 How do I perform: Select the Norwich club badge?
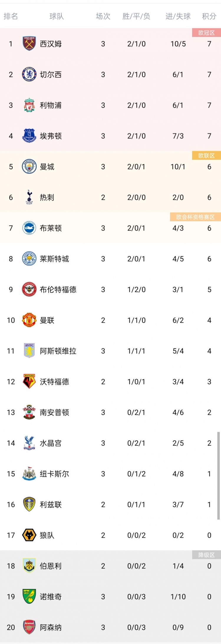(29, 597)
